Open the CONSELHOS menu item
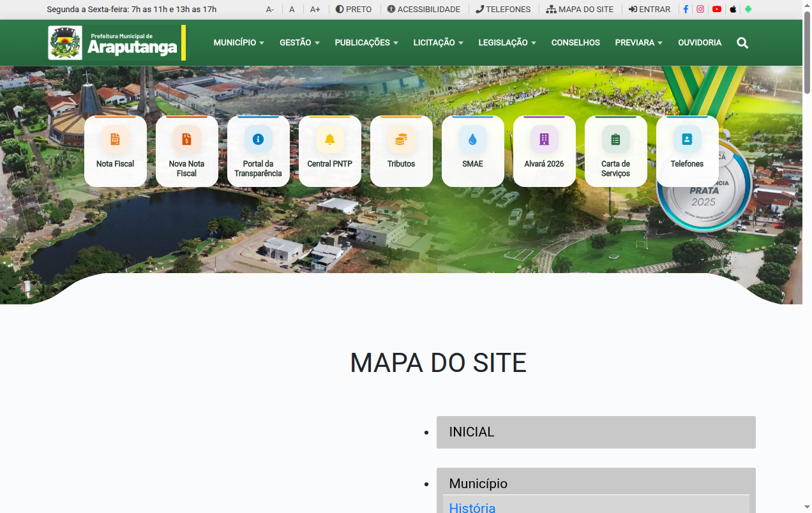 [x=576, y=43]
